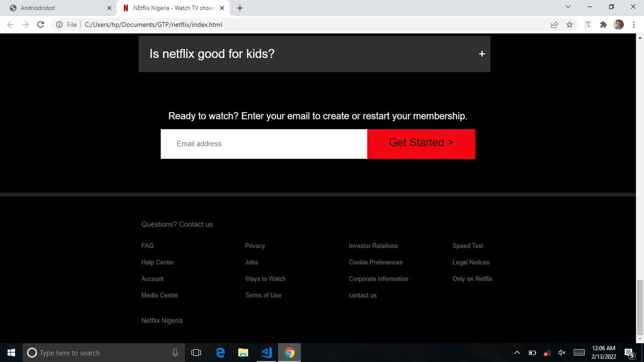
Task: Click the Netflix Nigeria footer text
Action: (x=162, y=321)
